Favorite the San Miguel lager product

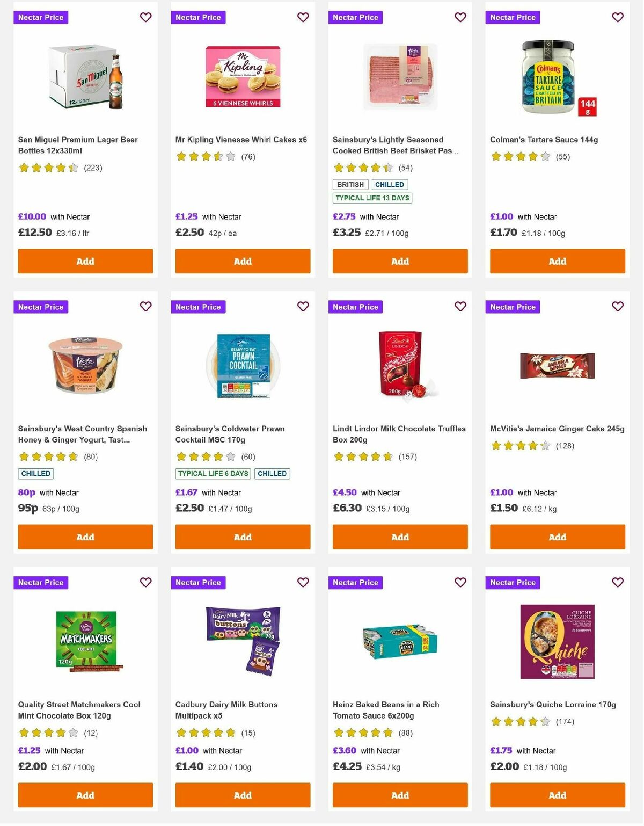[145, 17]
